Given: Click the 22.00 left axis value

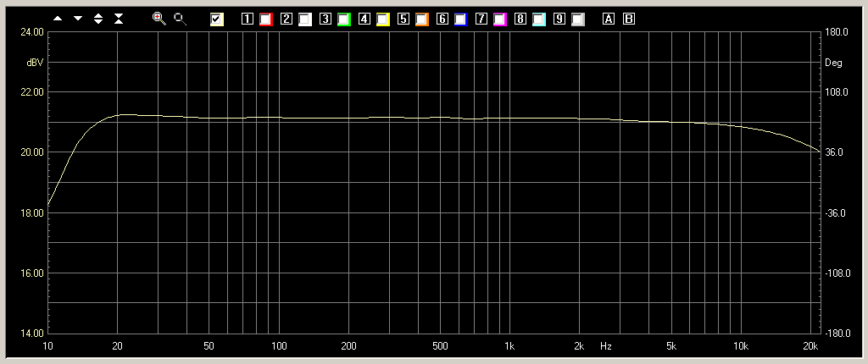Looking at the screenshot, I should click(x=31, y=92).
